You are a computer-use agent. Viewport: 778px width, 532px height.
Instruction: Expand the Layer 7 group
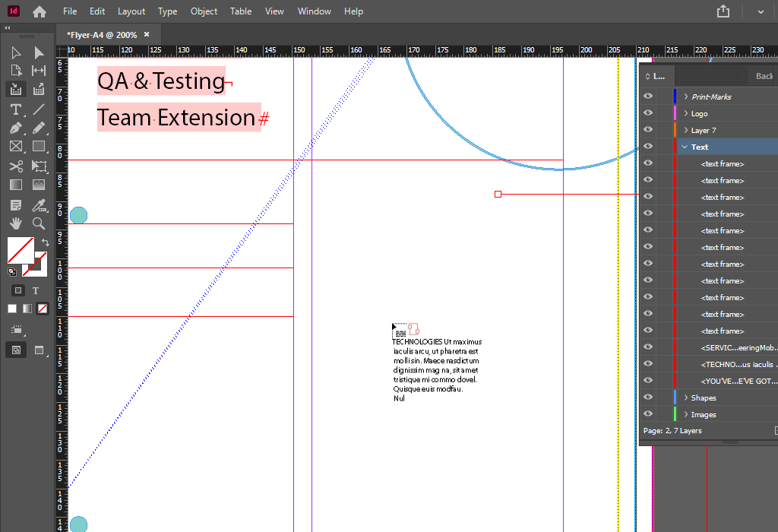(685, 130)
